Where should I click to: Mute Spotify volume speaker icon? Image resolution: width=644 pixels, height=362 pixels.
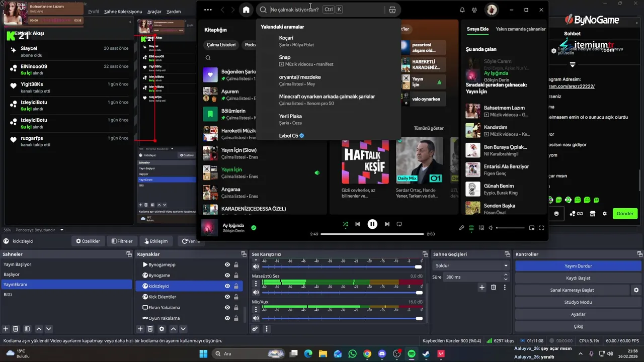coord(492,228)
